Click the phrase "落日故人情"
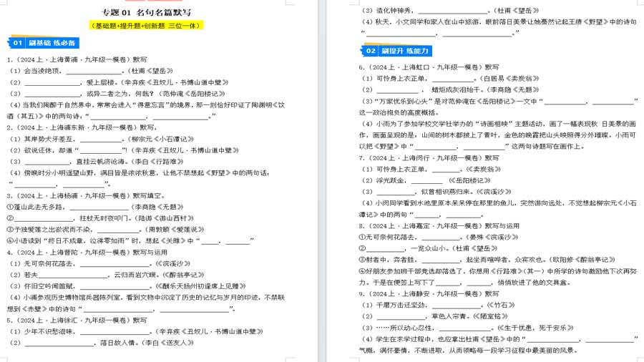Image resolution: width=644 pixels, height=362 pixels. coord(116,343)
